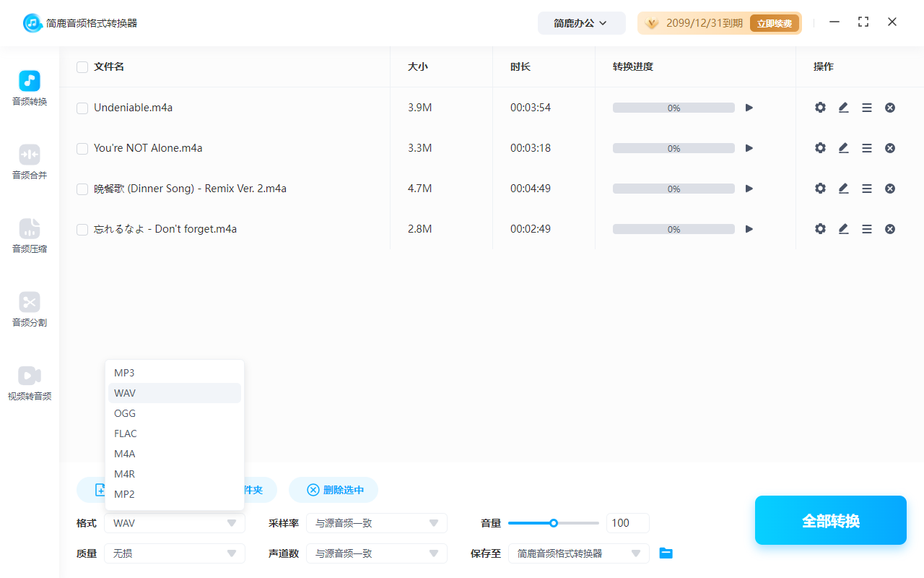Screen dimensions: 924x578
Task: Play preview of You're NOT Alone.m4a
Action: point(749,147)
